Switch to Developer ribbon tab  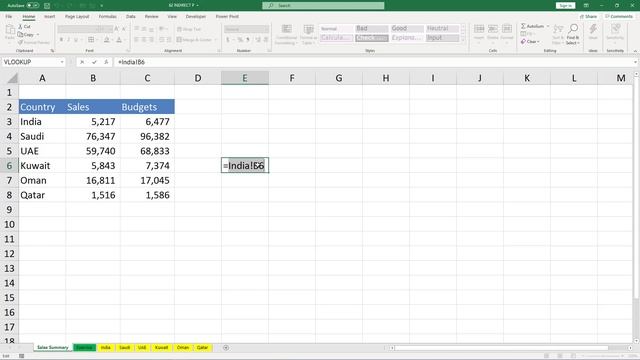[x=196, y=16]
